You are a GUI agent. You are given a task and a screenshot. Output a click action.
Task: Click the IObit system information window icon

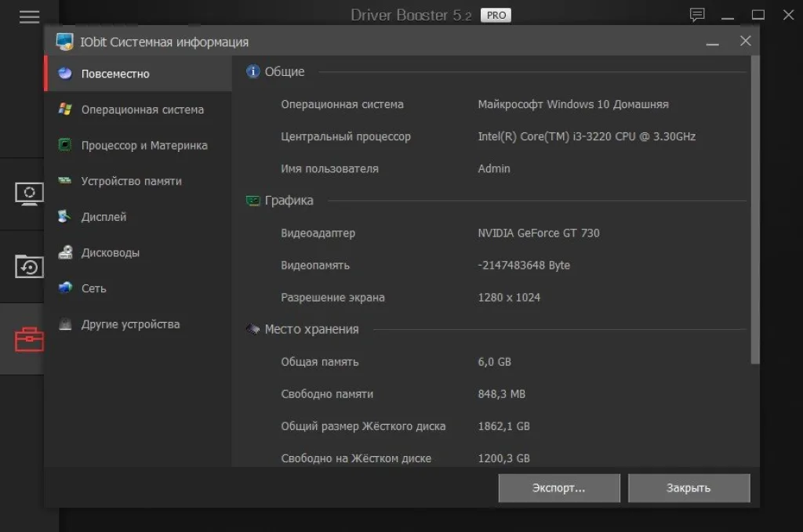(x=64, y=42)
